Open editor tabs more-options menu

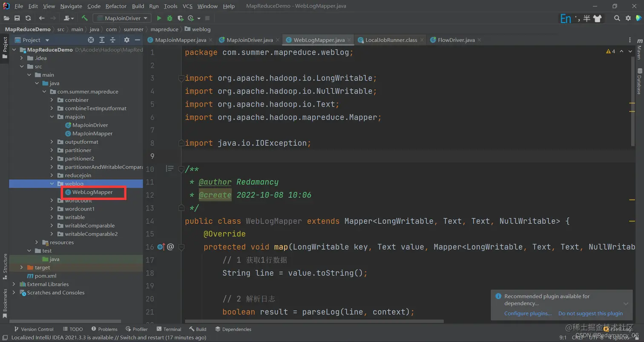[630, 40]
